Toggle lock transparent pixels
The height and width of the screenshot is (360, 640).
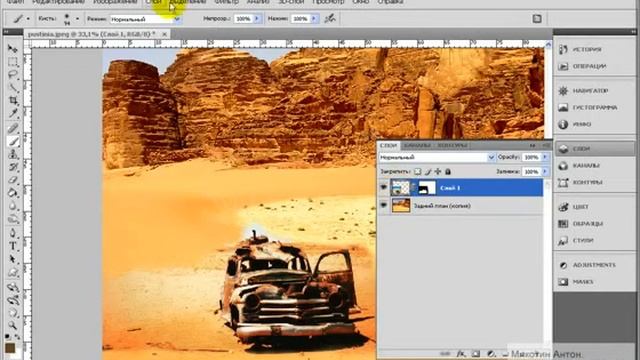pyautogui.click(x=418, y=171)
